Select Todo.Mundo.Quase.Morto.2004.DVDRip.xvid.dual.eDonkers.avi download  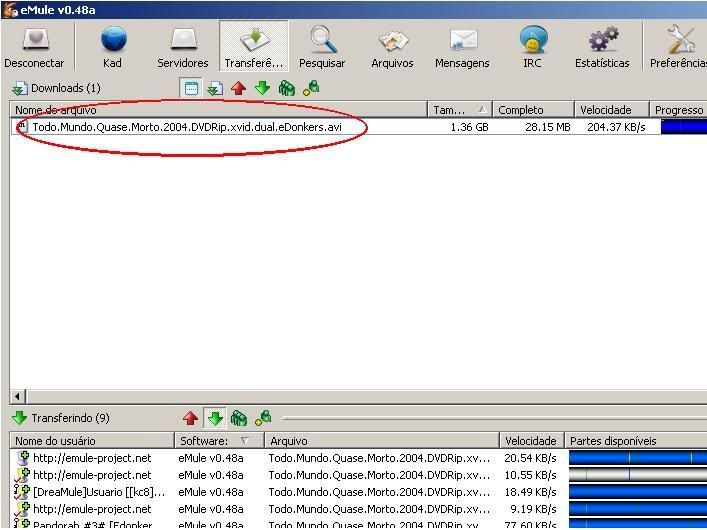pos(187,127)
